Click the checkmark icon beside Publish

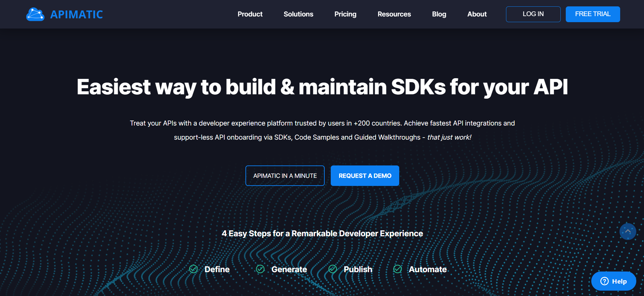(333, 269)
